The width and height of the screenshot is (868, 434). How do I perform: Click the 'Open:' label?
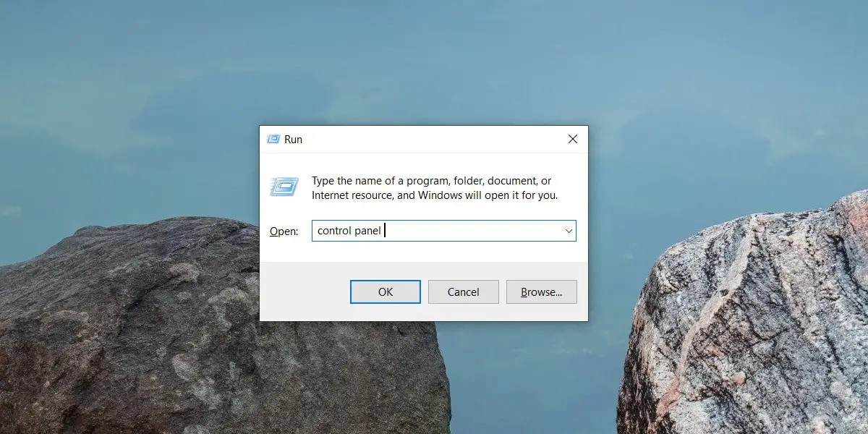tap(284, 231)
